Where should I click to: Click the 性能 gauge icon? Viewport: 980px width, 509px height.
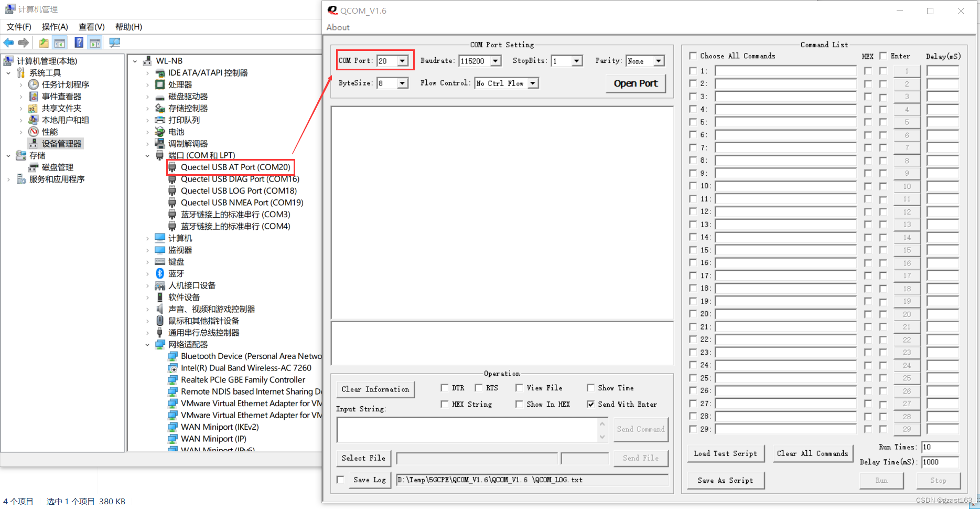coord(33,132)
